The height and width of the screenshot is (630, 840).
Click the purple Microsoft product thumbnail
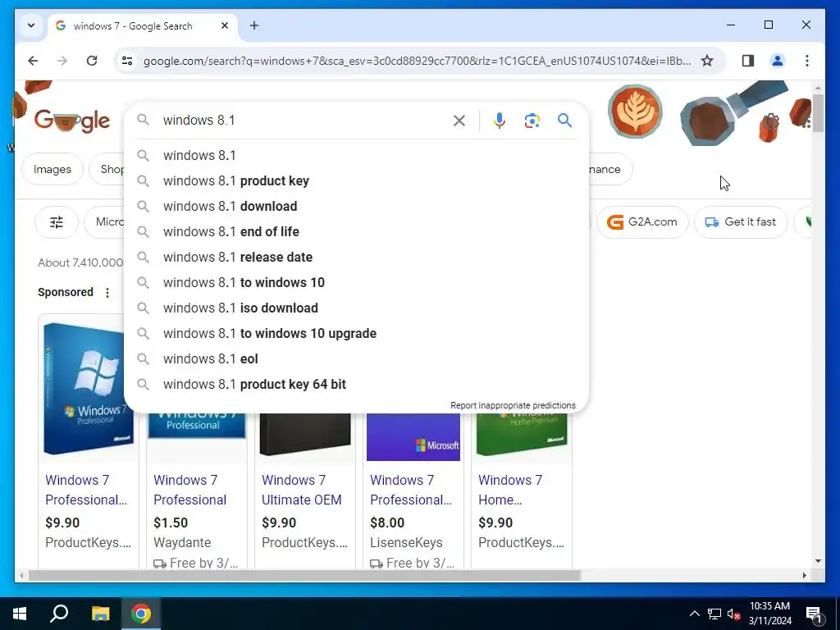coord(413,437)
